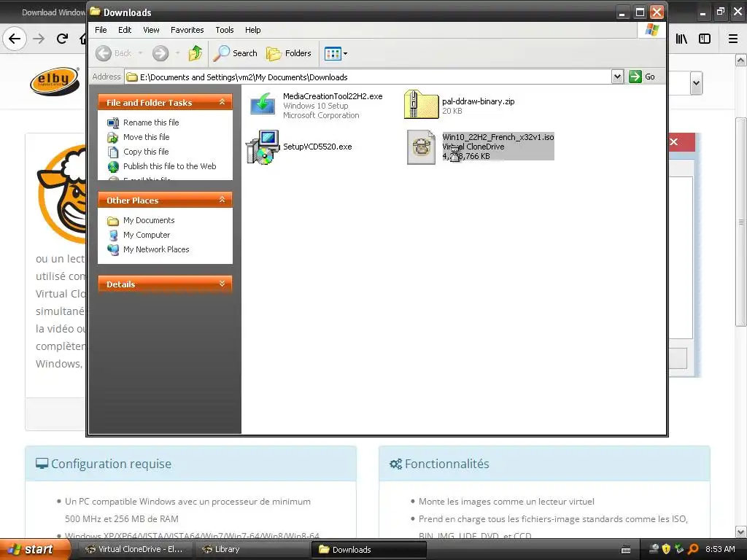This screenshot has height=560, width=747.
Task: Click the Windows flag logo in Downloads window
Action: [x=651, y=30]
